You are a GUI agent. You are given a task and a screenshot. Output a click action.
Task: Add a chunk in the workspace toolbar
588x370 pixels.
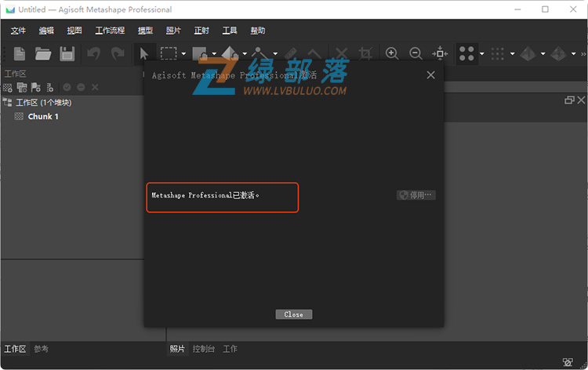pyautogui.click(x=8, y=88)
